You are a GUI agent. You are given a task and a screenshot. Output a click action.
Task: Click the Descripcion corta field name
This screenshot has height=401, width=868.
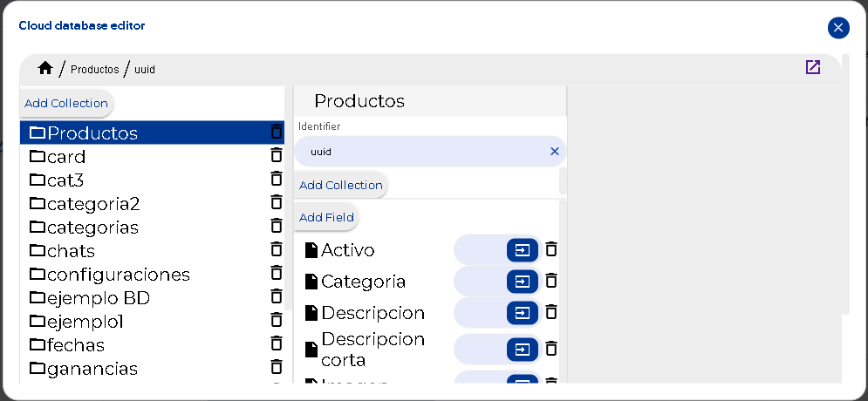pyautogui.click(x=373, y=349)
